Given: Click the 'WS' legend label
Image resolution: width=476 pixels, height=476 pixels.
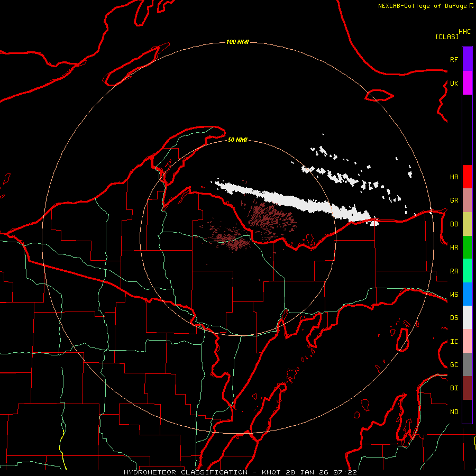Looking at the screenshot, I should [454, 295].
